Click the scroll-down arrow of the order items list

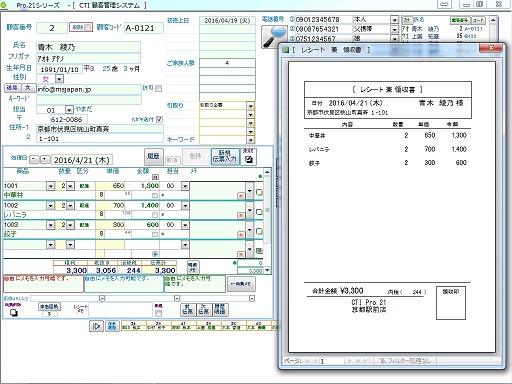(x=267, y=270)
